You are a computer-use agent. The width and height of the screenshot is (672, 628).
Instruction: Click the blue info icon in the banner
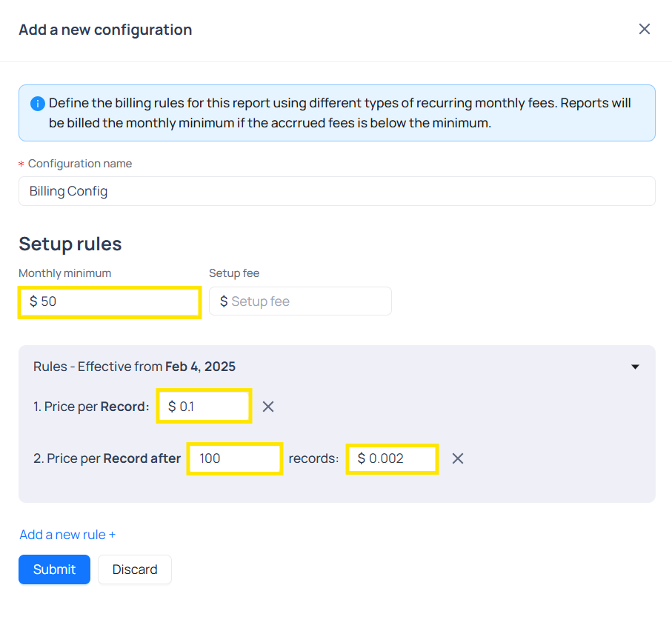(37, 104)
